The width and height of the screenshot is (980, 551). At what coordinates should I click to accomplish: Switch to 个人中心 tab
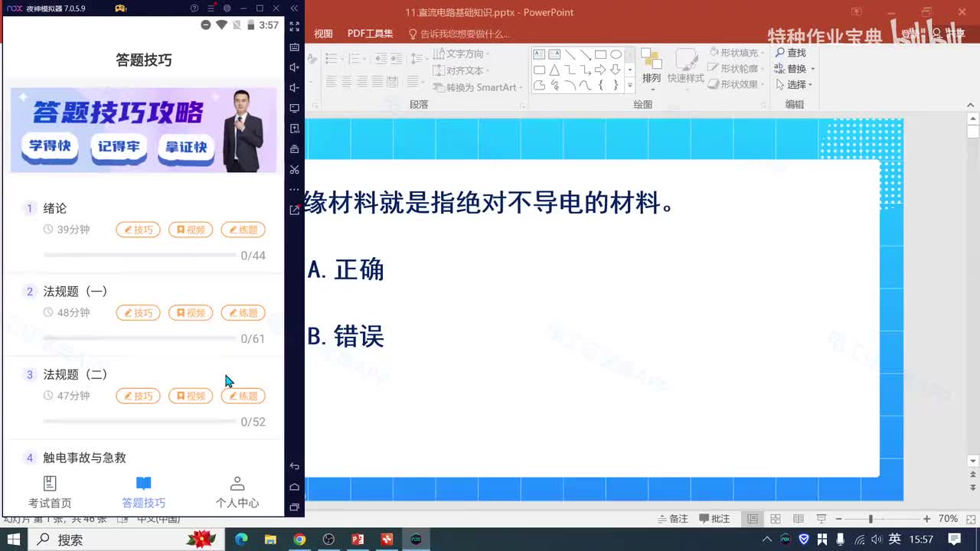(237, 492)
